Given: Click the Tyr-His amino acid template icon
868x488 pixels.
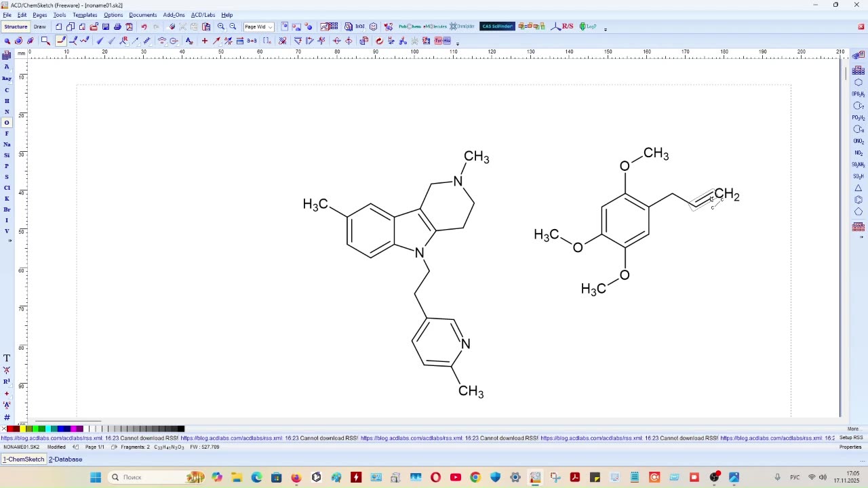Looking at the screenshot, I should point(442,41).
